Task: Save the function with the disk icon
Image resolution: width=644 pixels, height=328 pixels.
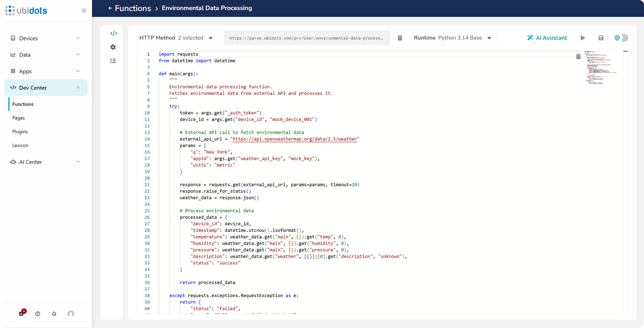Action: pos(601,38)
